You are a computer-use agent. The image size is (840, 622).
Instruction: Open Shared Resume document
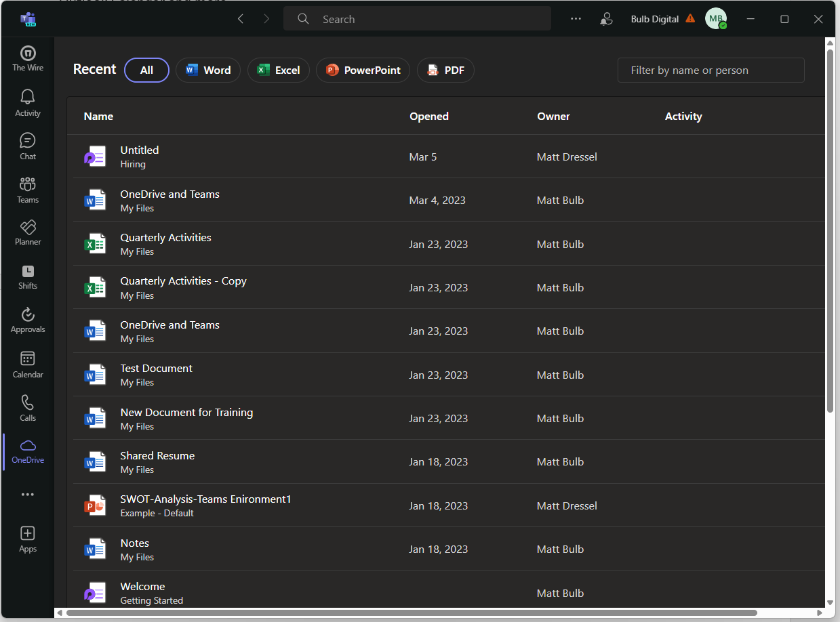pos(157,456)
